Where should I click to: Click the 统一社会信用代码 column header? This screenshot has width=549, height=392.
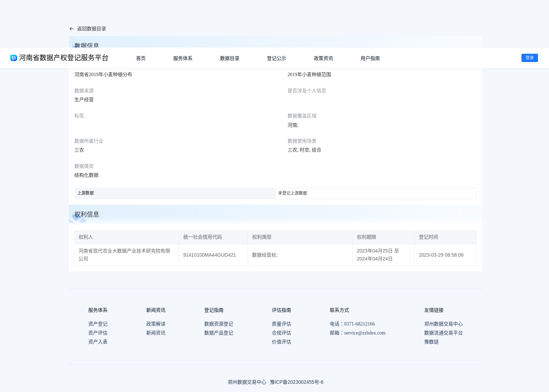pyautogui.click(x=213, y=237)
